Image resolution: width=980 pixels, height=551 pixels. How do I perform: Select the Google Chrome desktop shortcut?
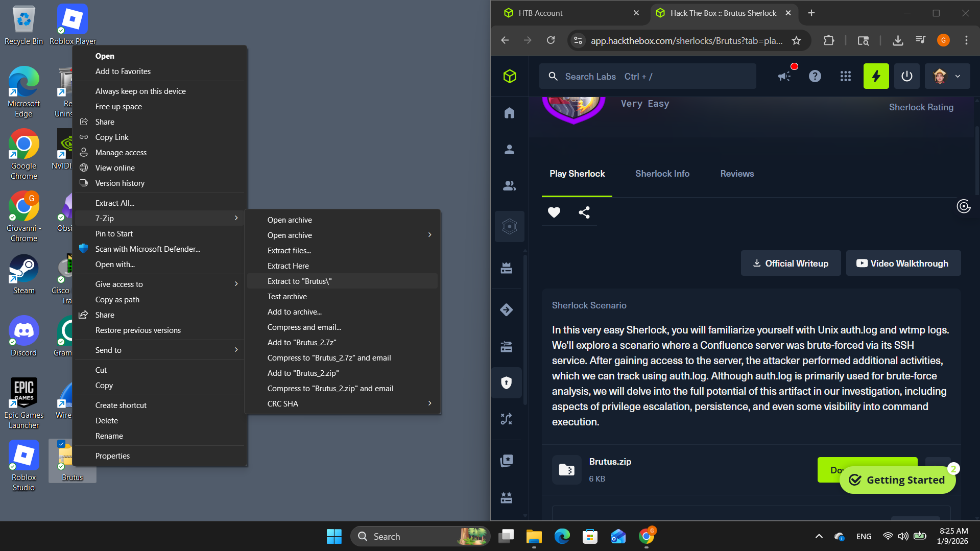click(23, 155)
